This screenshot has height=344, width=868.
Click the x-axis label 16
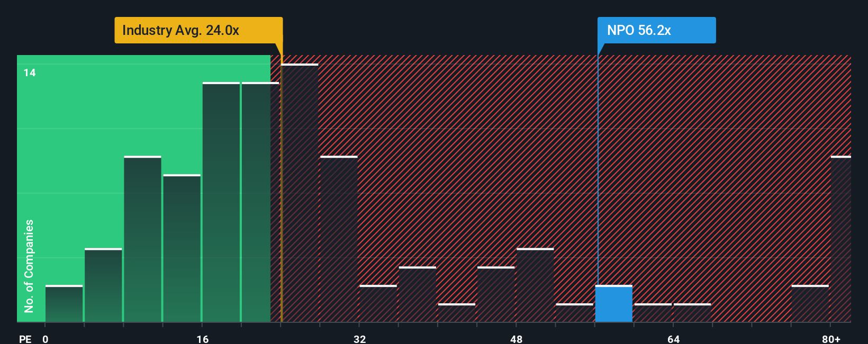pyautogui.click(x=203, y=339)
